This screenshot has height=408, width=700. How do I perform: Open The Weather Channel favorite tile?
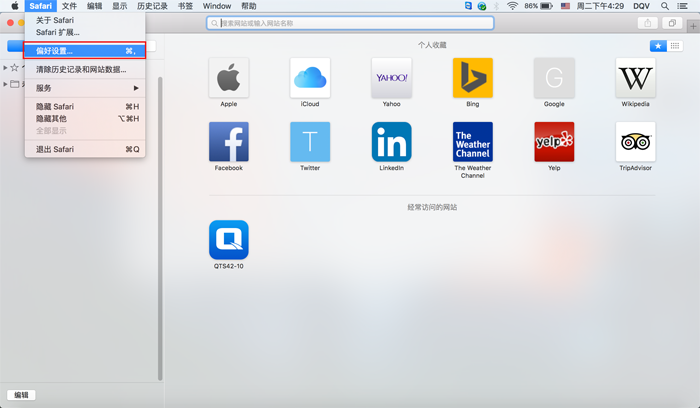pos(473,142)
